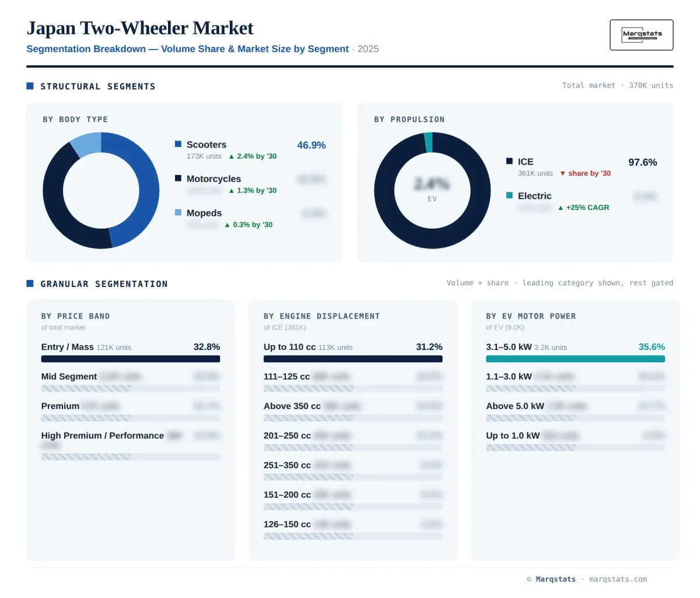Screen dimensions: 700x598
Task: Click '+25% CAGR' text
Action: tap(583, 208)
